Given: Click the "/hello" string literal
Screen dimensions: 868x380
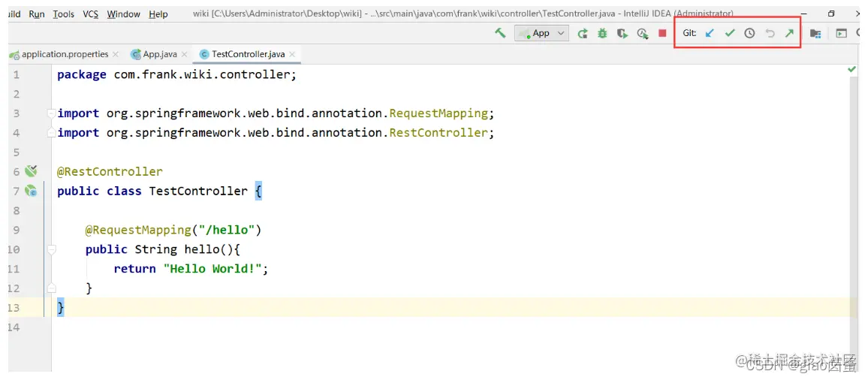Looking at the screenshot, I should (x=227, y=230).
